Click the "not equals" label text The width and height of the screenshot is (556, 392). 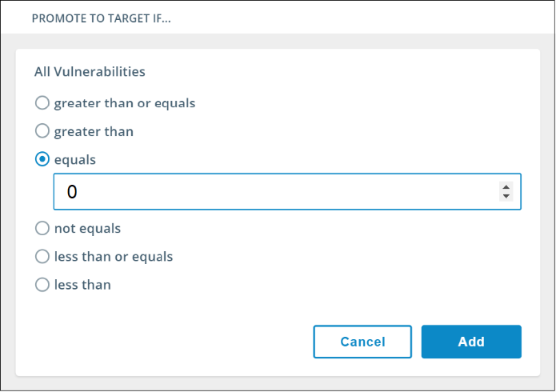[87, 229]
